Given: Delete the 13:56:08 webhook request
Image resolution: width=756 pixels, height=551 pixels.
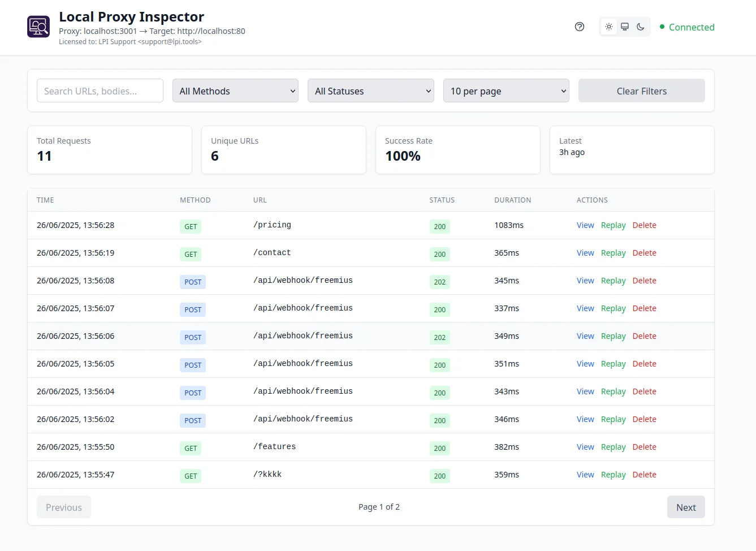Looking at the screenshot, I should pos(644,281).
